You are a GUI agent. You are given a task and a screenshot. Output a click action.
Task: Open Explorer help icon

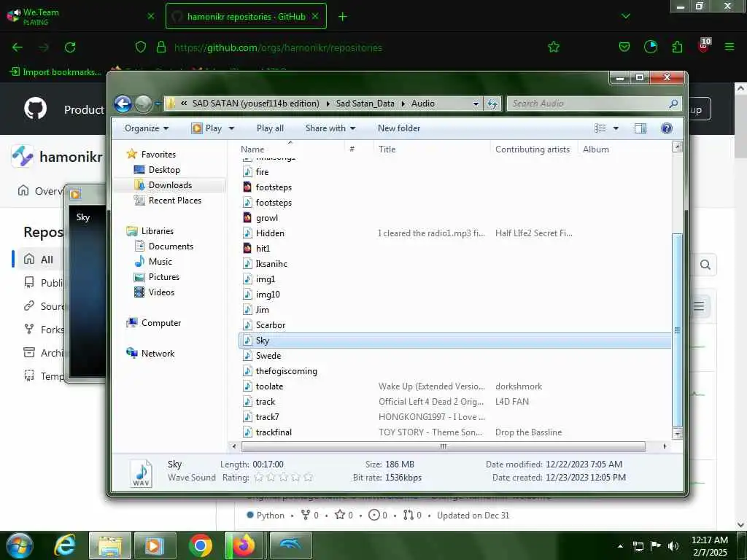pos(667,128)
